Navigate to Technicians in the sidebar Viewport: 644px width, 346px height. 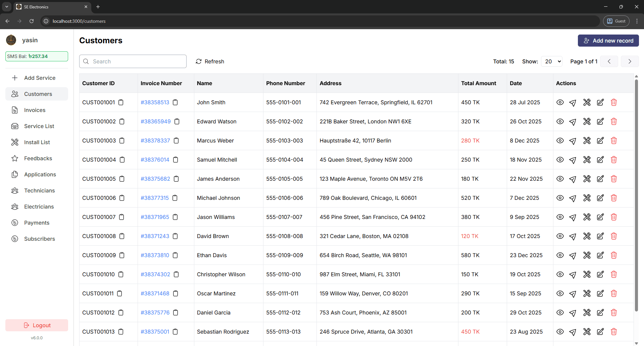(x=39, y=190)
